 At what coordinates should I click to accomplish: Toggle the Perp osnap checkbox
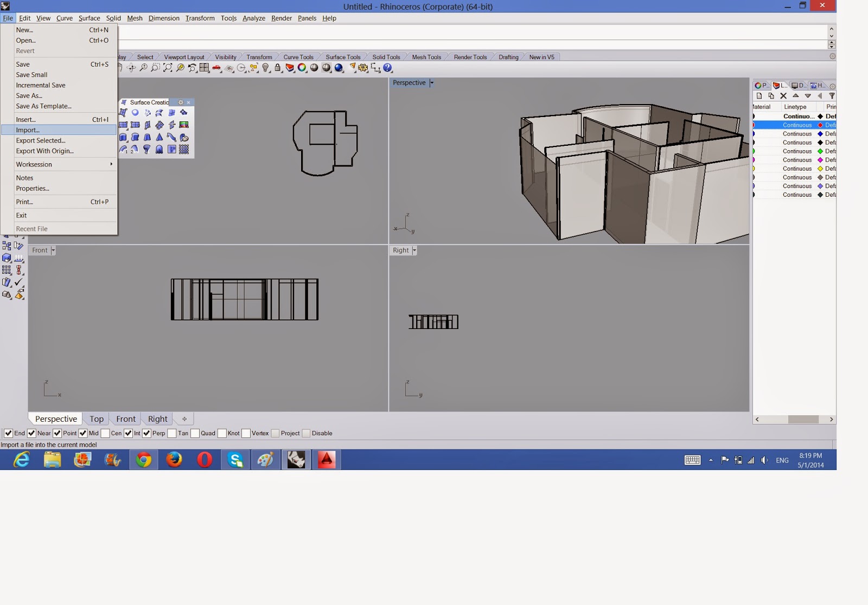click(x=146, y=433)
